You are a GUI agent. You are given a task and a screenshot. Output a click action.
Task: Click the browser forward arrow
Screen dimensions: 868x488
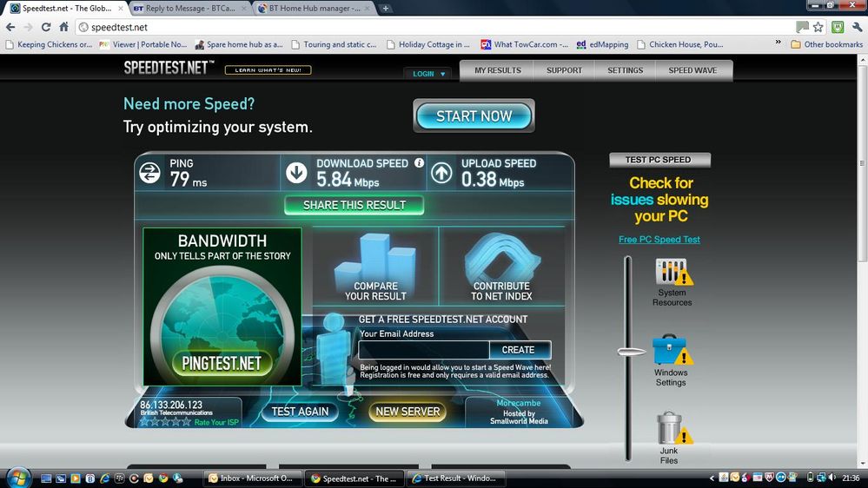(x=28, y=27)
